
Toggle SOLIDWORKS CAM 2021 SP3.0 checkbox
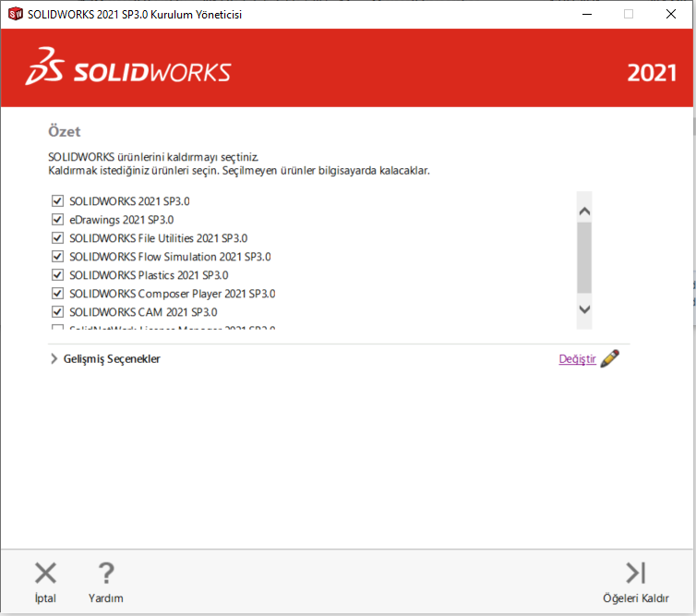point(58,312)
